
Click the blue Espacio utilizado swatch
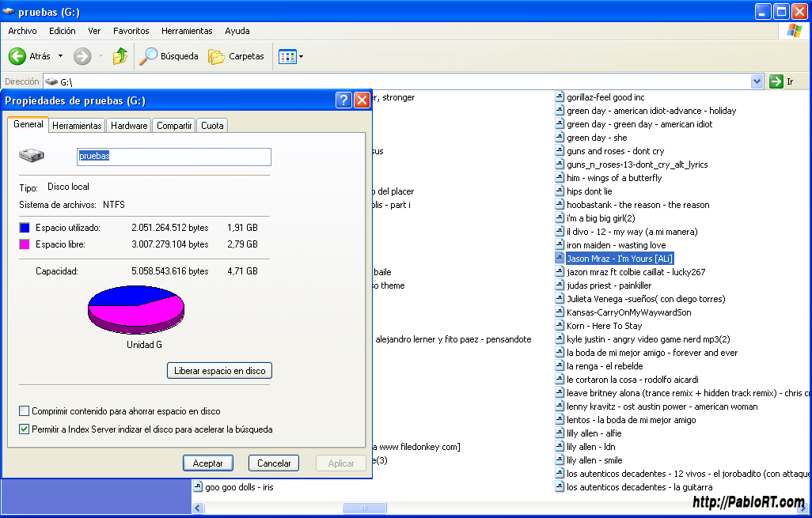tap(25, 228)
